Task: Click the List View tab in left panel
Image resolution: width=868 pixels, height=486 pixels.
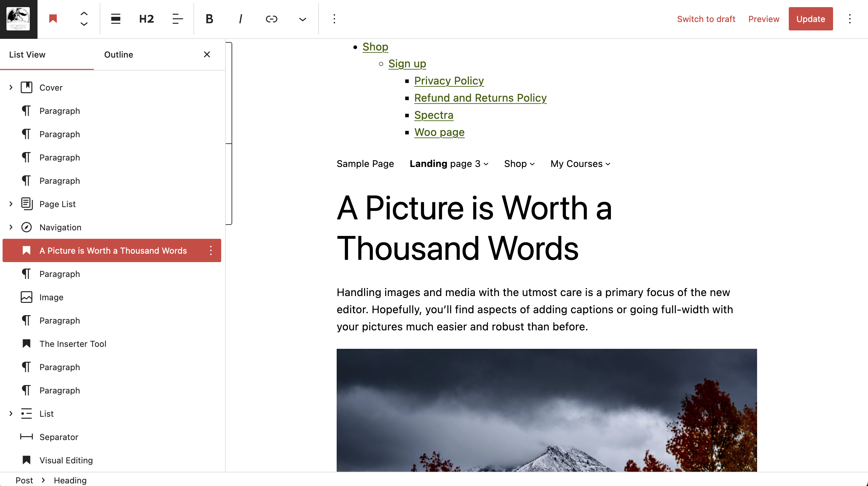Action: 27,54
